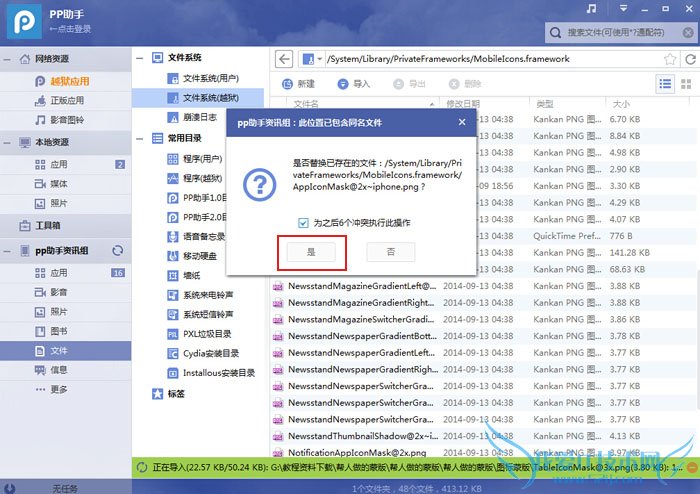Open local 应用 with badge 2
The width and height of the screenshot is (700, 494).
(66, 164)
